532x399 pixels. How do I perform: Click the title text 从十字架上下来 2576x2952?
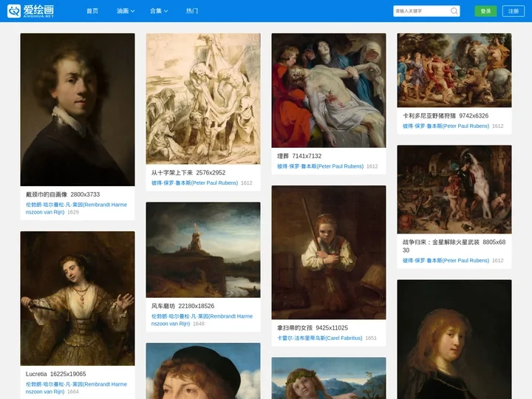coord(188,173)
